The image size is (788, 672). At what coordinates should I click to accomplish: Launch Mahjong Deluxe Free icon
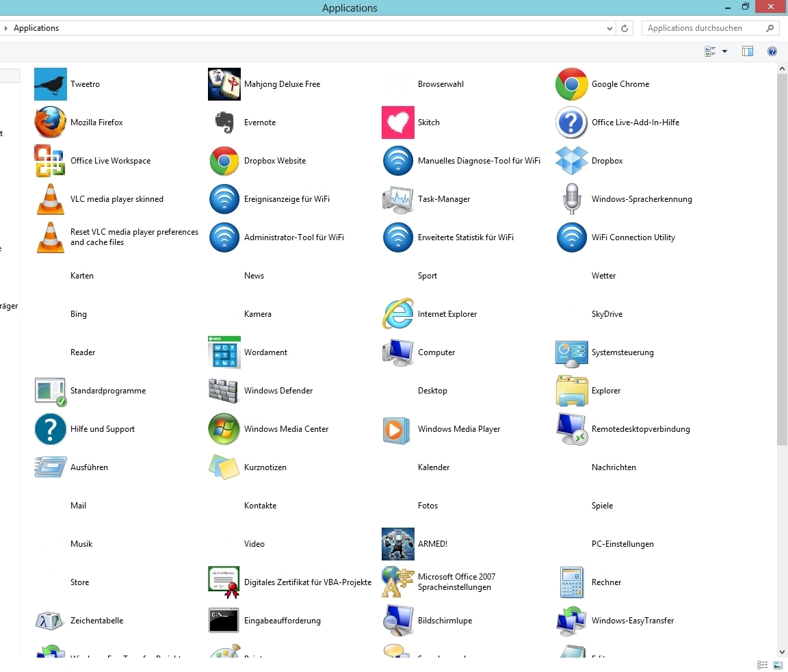click(x=224, y=84)
